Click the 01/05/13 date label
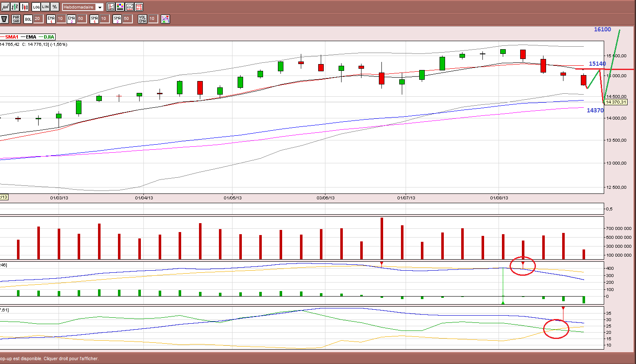 (x=233, y=198)
